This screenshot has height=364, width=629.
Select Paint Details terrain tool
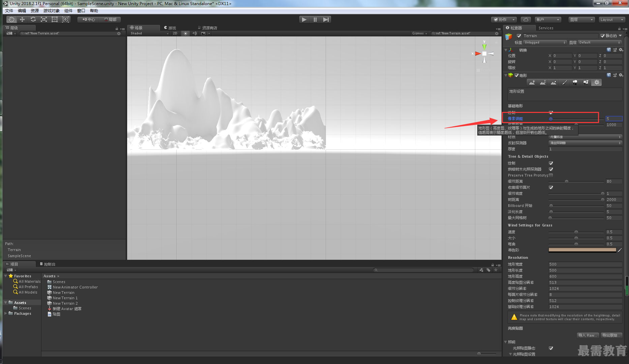coord(586,83)
